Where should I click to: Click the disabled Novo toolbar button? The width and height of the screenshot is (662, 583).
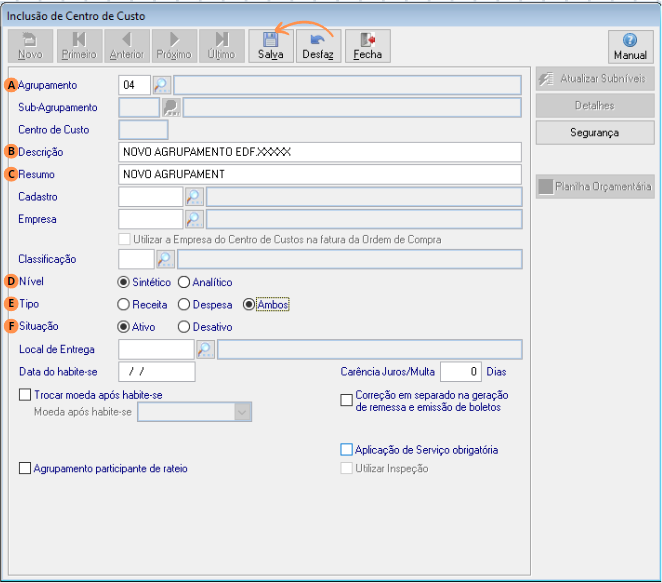tap(30, 46)
